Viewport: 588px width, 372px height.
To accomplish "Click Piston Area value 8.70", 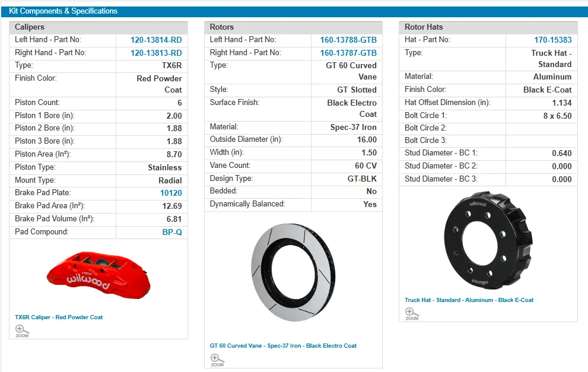I will point(174,154).
